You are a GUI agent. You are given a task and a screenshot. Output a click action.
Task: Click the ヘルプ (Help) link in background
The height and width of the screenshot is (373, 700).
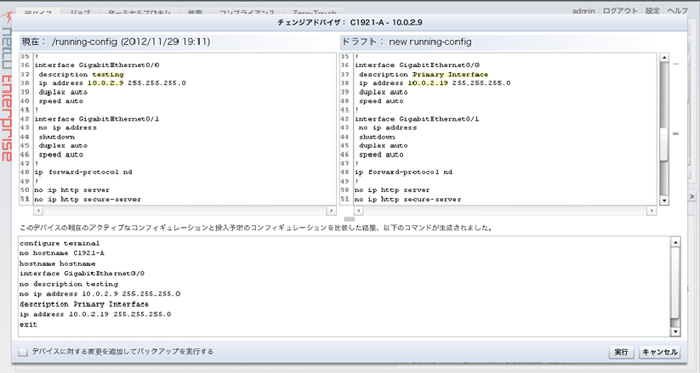pos(677,11)
